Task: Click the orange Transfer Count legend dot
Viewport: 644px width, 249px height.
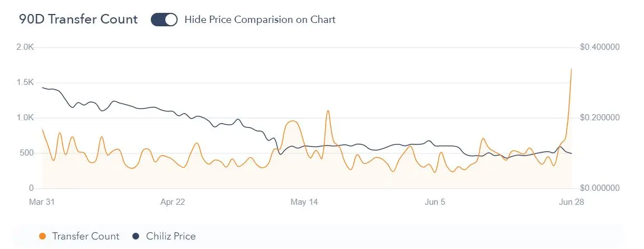Action: (42, 237)
